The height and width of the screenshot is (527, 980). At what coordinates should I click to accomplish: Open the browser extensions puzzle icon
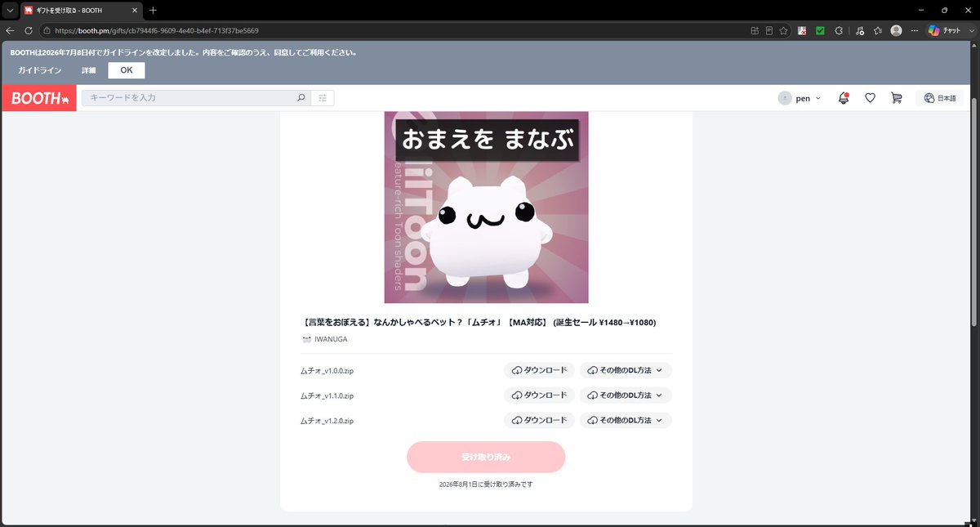click(x=840, y=30)
